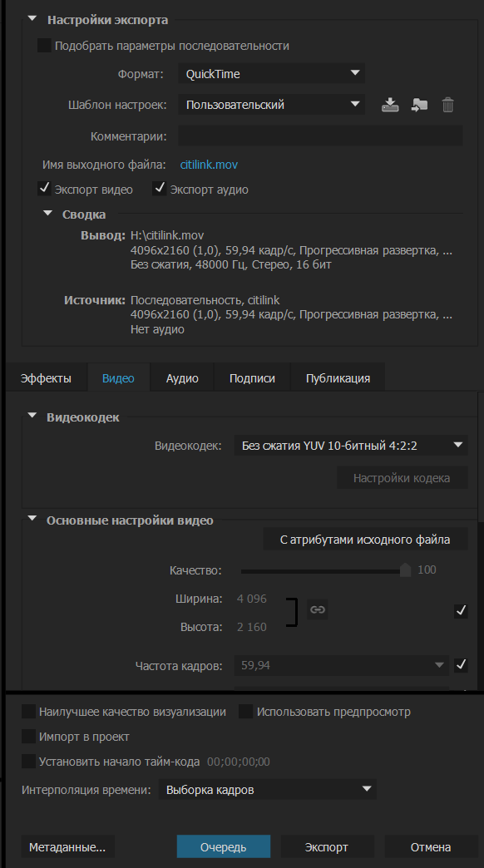The height and width of the screenshot is (868, 484).
Task: Open the Подписи tab
Action: (x=252, y=378)
